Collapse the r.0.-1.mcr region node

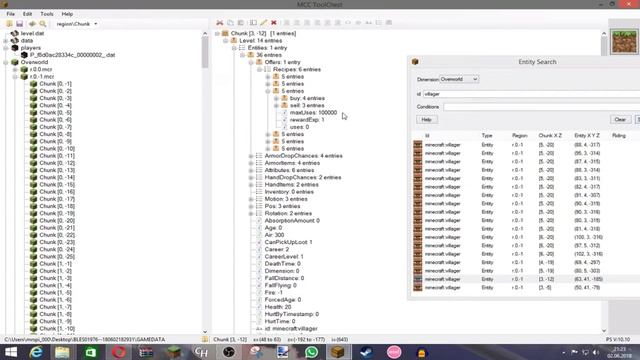coord(15,77)
